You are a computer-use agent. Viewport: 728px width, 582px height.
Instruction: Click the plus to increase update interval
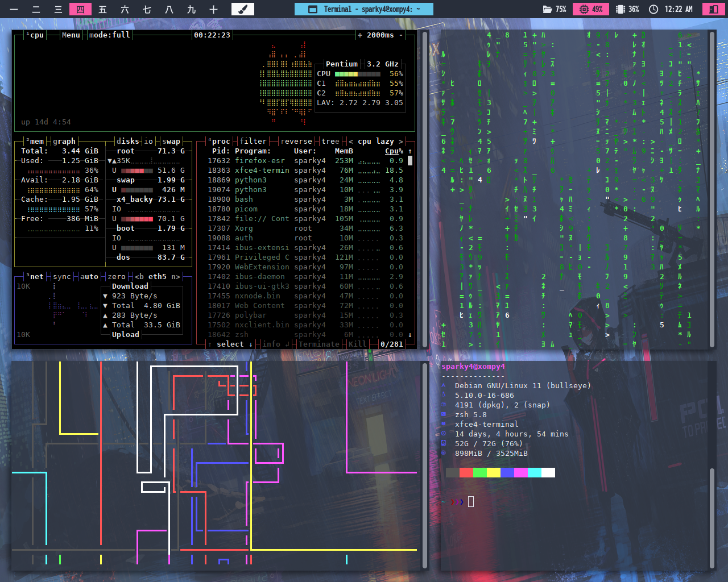click(359, 35)
